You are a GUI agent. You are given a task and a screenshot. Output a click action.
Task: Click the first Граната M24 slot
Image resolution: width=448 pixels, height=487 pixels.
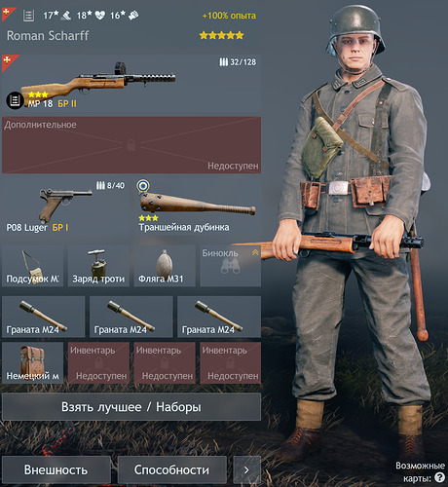44,317
